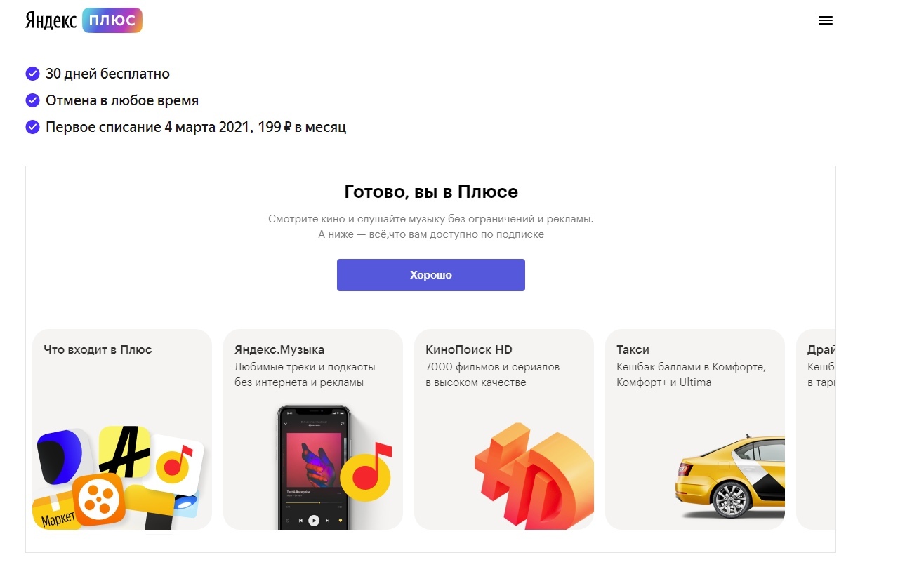Click the yellow taxi car image

tap(730, 476)
